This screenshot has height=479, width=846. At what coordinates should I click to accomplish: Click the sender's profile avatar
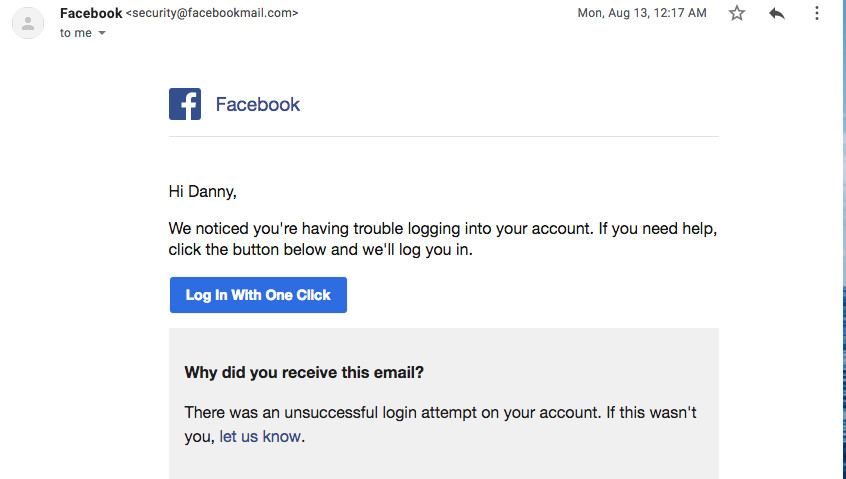[28, 23]
